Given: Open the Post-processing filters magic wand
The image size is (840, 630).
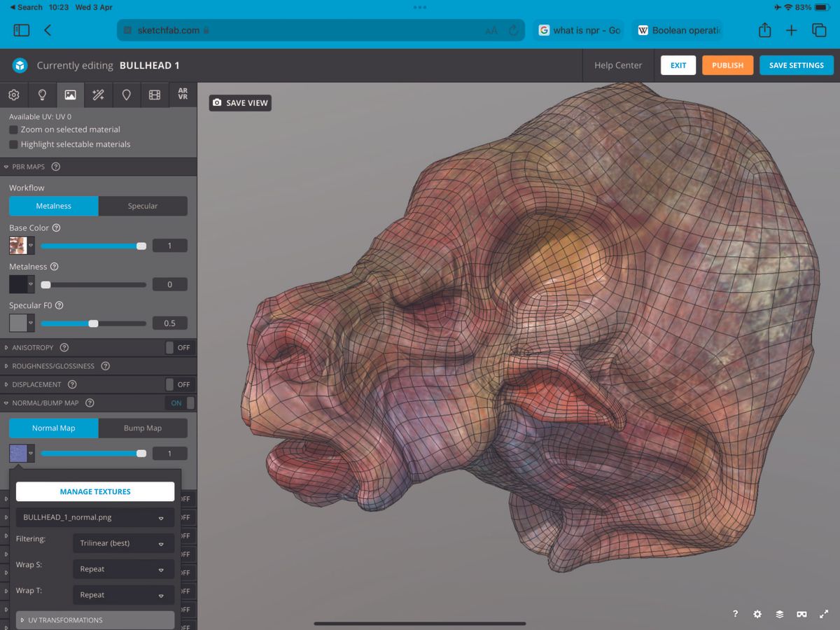Looking at the screenshot, I should pyautogui.click(x=98, y=94).
